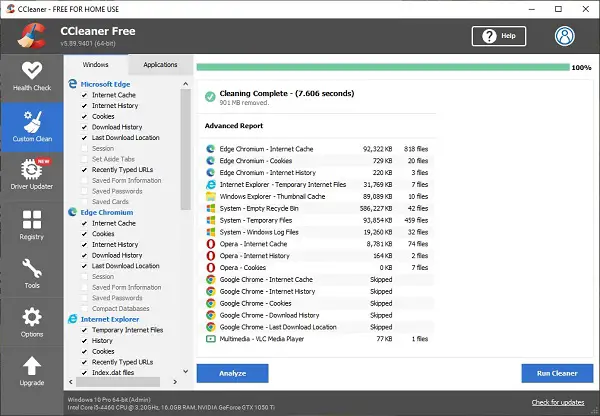This screenshot has width=600, height=416.
Task: Click Windows icon for System - Empty Recycle Bin
Action: (x=210, y=208)
